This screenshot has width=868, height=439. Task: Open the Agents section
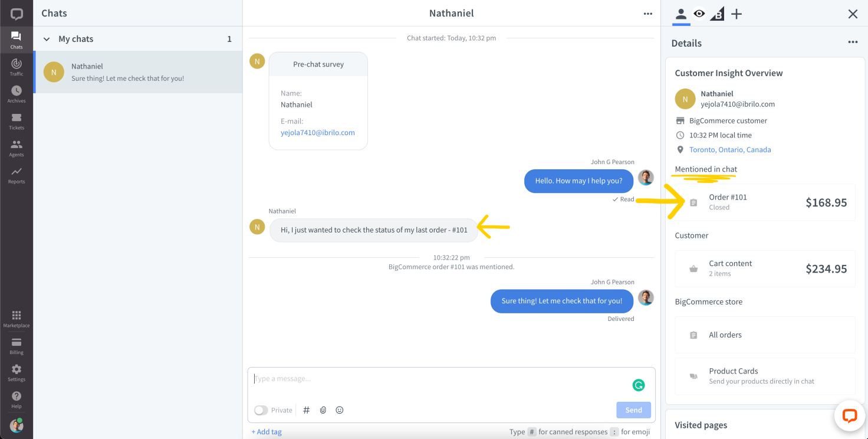17,148
